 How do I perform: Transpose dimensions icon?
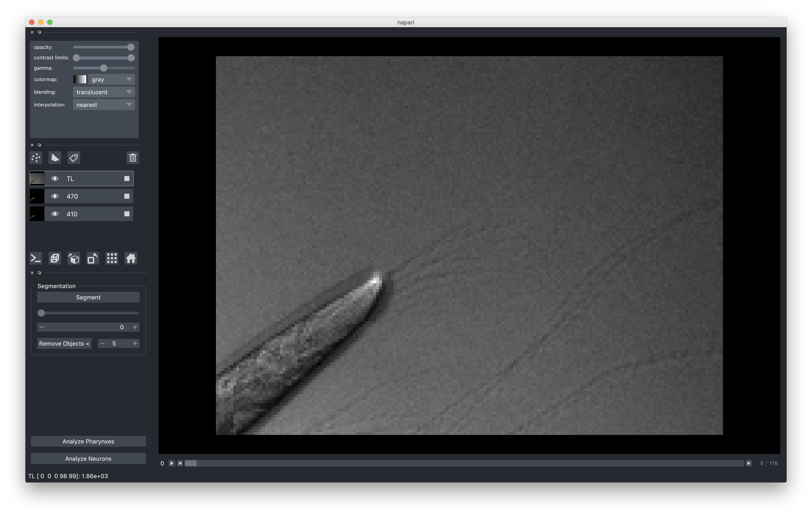[x=93, y=258]
